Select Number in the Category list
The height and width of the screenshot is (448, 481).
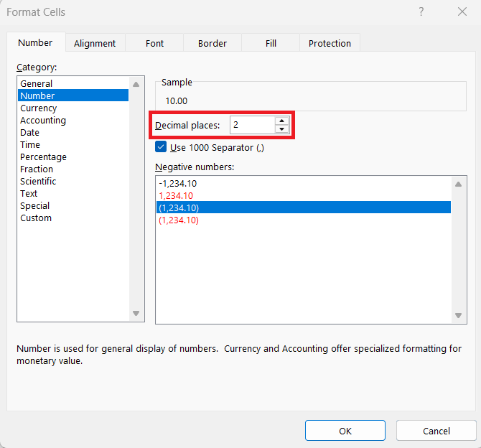(73, 95)
